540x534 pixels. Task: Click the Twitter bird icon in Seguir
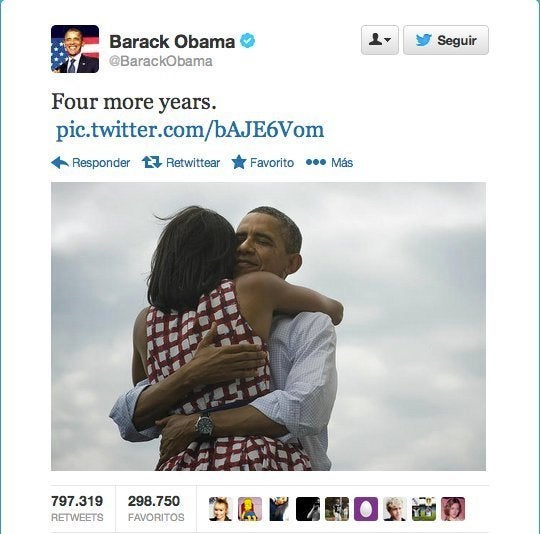(423, 40)
